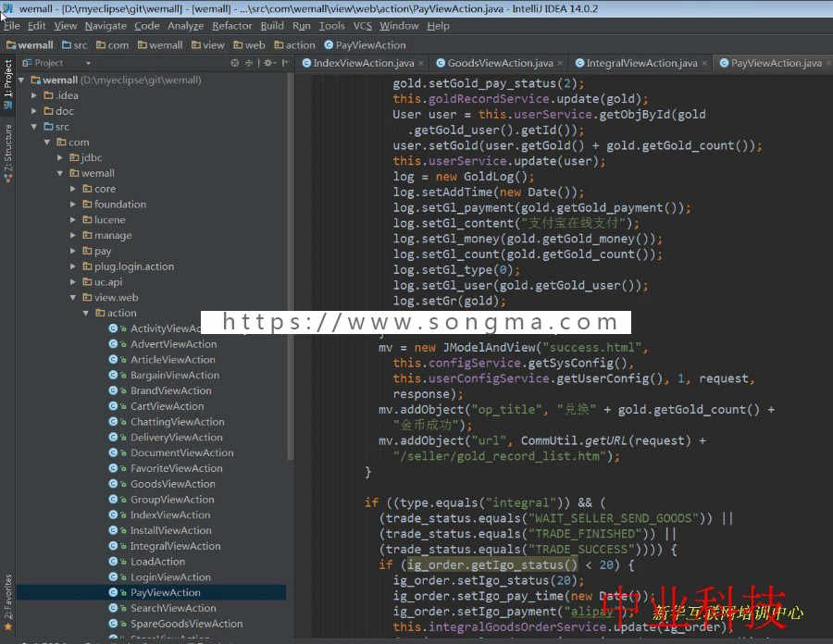This screenshot has width=833, height=644.
Task: Click the IntegralViewAction.java tab class icon
Action: pyautogui.click(x=579, y=63)
